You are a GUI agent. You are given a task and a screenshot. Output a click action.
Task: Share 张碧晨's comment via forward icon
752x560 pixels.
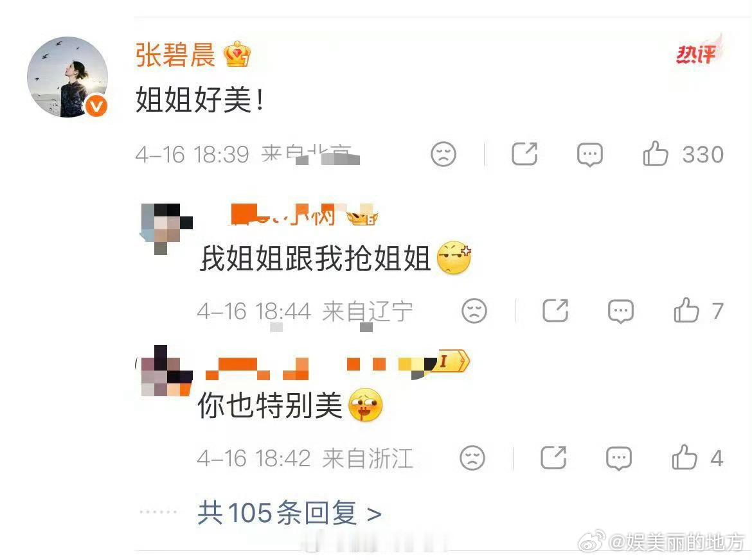click(x=524, y=153)
